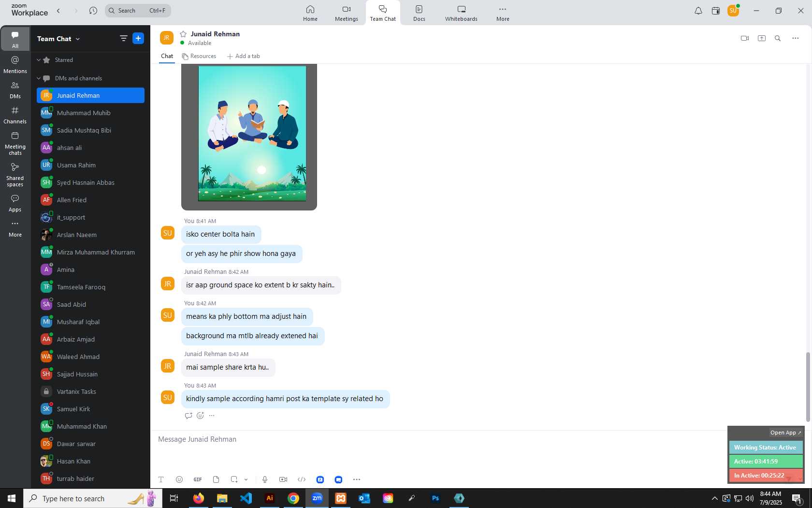Insert a code snippet
Screen dimensions: 812x508
point(302,479)
